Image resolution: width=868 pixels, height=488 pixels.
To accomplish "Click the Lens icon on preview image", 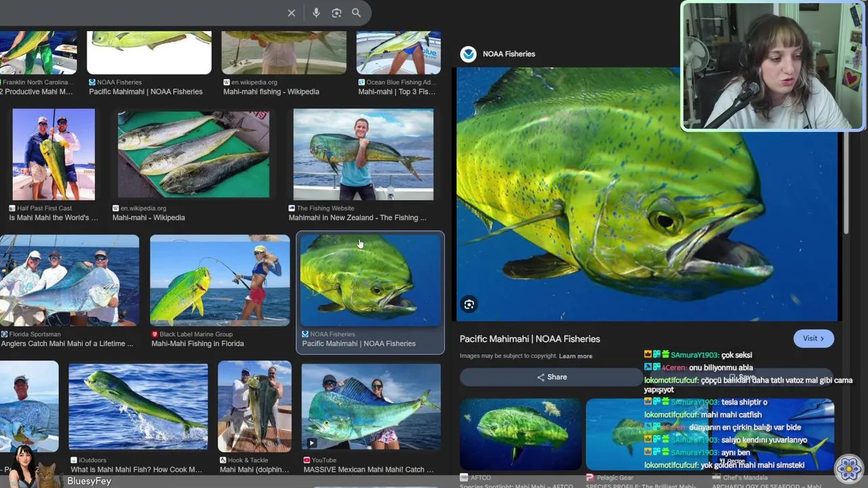I will [x=469, y=305].
